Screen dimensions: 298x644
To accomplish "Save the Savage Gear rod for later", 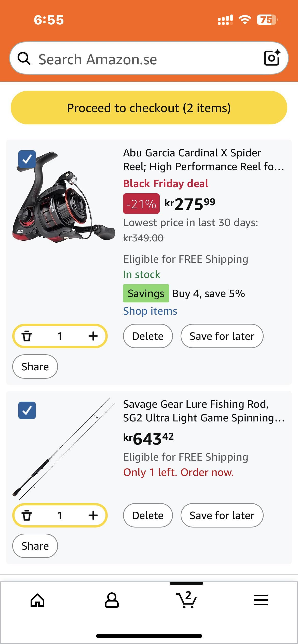I will pos(222,515).
